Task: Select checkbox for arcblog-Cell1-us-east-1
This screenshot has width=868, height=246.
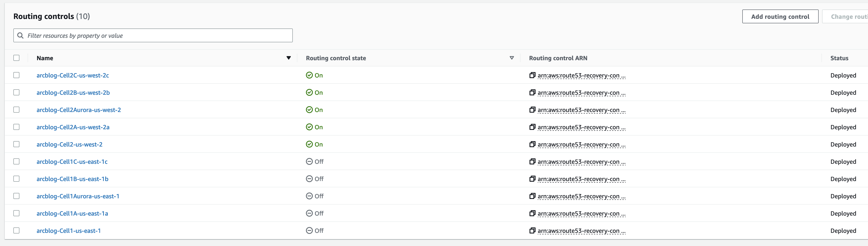Action: click(x=17, y=230)
